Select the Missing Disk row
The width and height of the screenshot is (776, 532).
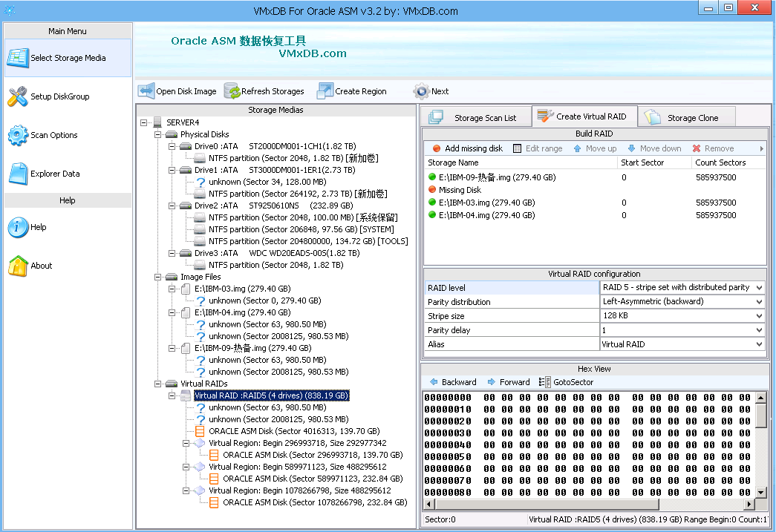594,190
